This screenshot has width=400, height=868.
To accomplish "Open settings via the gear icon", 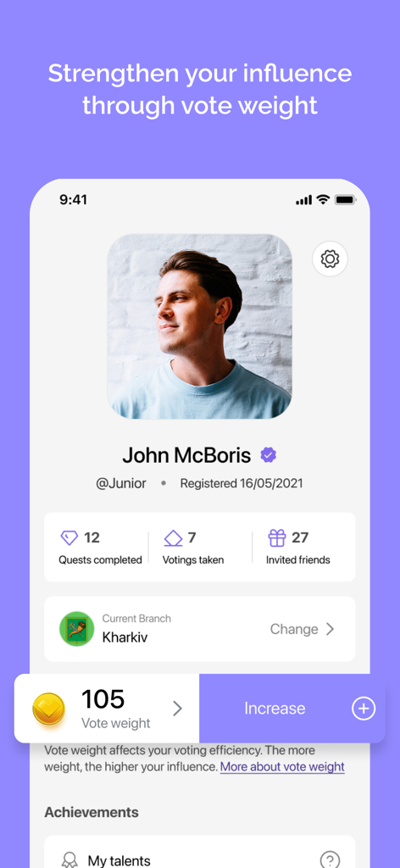I will click(x=330, y=259).
